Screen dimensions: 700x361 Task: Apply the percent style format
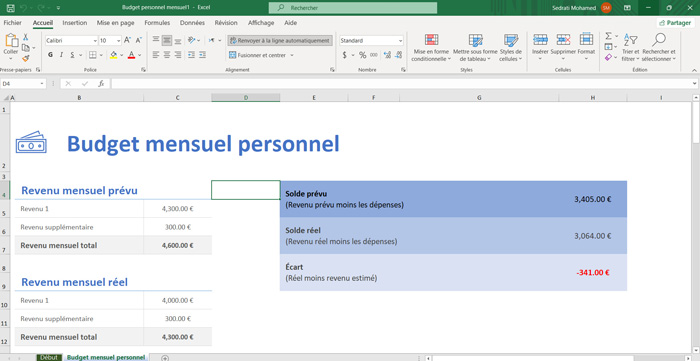click(362, 55)
